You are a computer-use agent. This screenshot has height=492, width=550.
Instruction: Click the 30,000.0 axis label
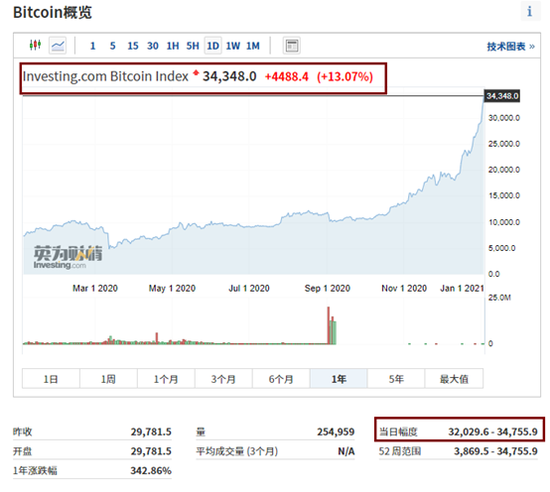(504, 118)
